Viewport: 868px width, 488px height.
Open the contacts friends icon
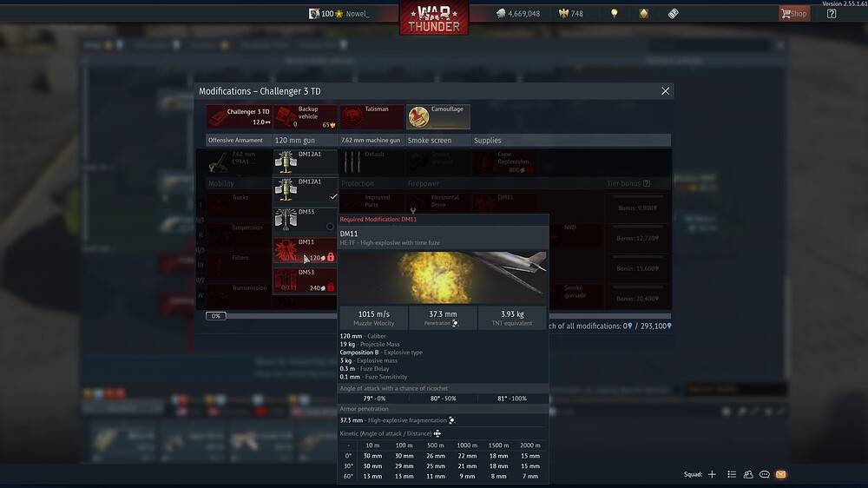coord(748,474)
